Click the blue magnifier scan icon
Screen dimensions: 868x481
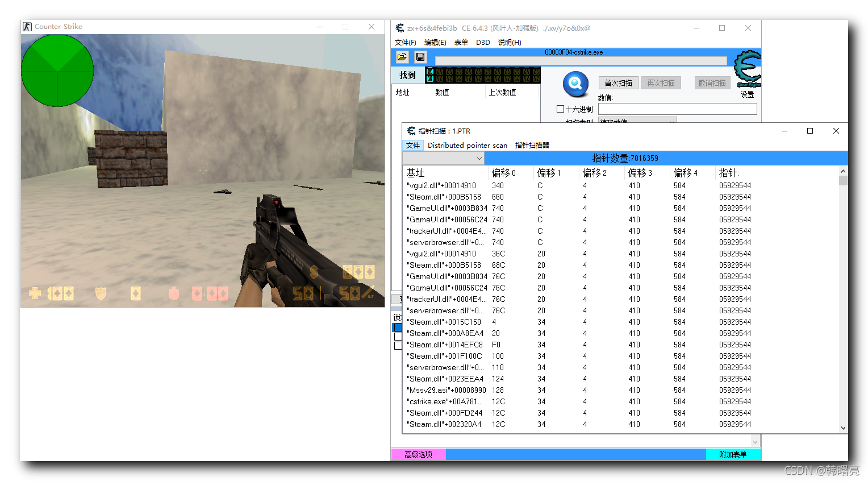click(575, 84)
